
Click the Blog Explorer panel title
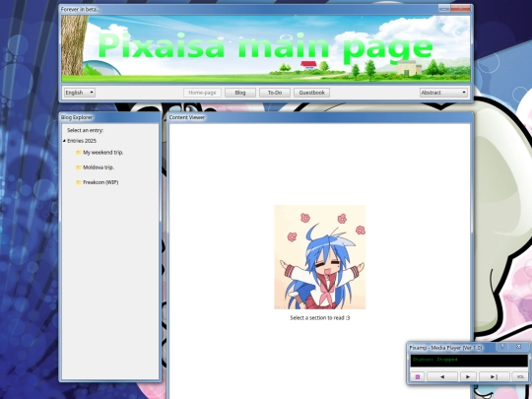pyautogui.click(x=77, y=117)
